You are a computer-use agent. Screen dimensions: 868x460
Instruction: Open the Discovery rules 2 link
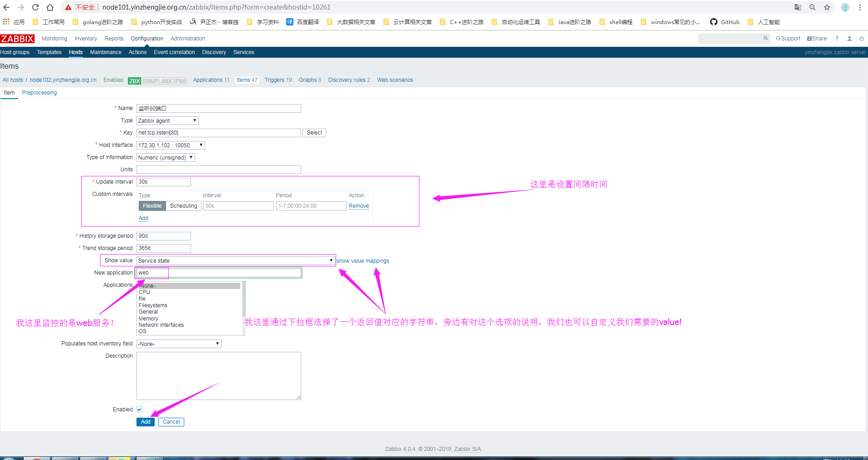pos(349,80)
